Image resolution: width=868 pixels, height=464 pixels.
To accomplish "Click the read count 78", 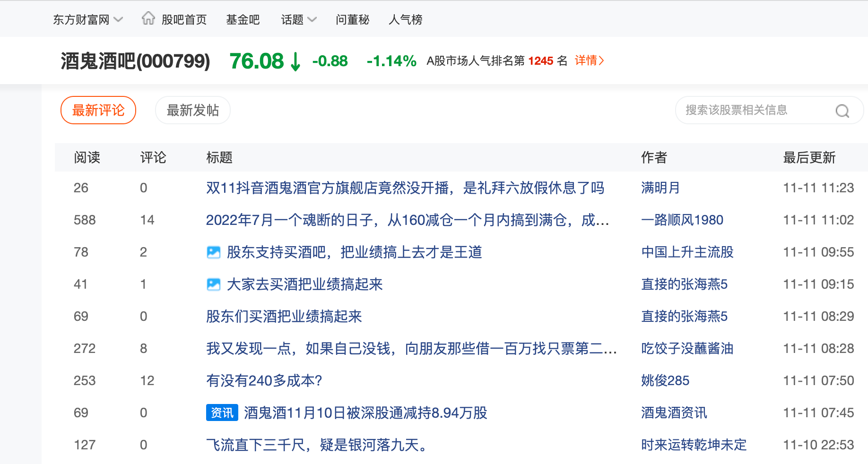I will [x=81, y=252].
